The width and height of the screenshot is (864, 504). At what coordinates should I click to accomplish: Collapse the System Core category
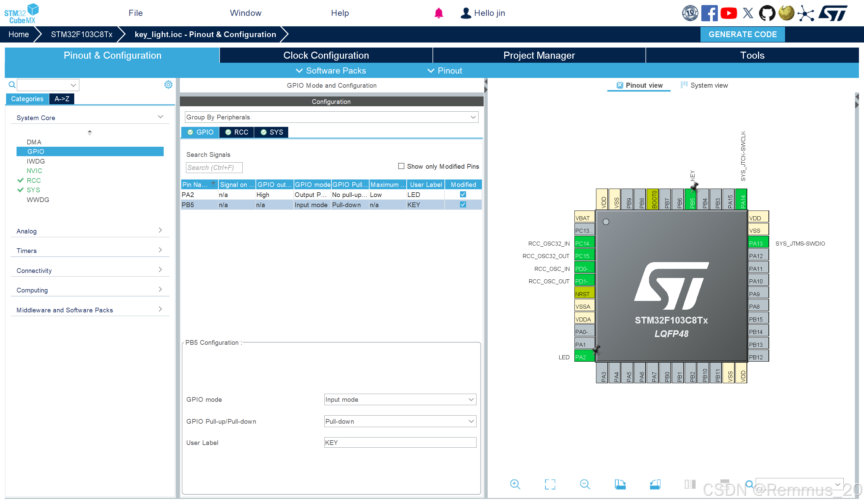coord(160,117)
